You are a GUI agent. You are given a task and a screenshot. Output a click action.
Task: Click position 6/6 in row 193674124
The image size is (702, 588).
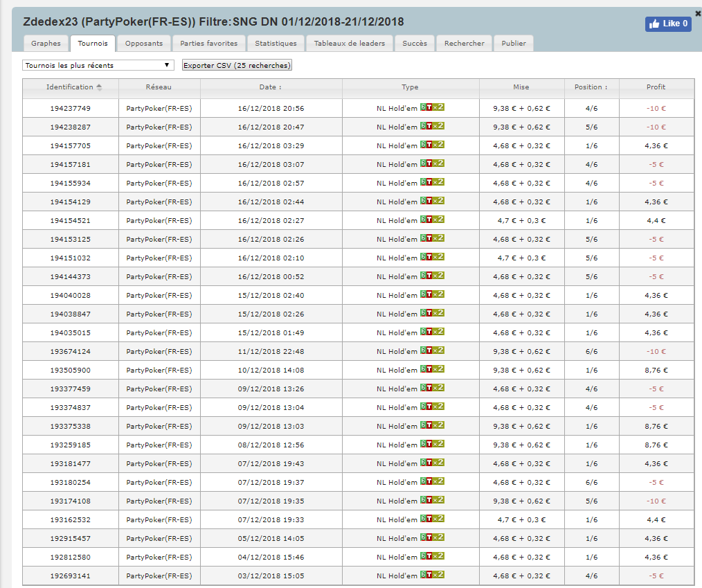click(x=591, y=352)
